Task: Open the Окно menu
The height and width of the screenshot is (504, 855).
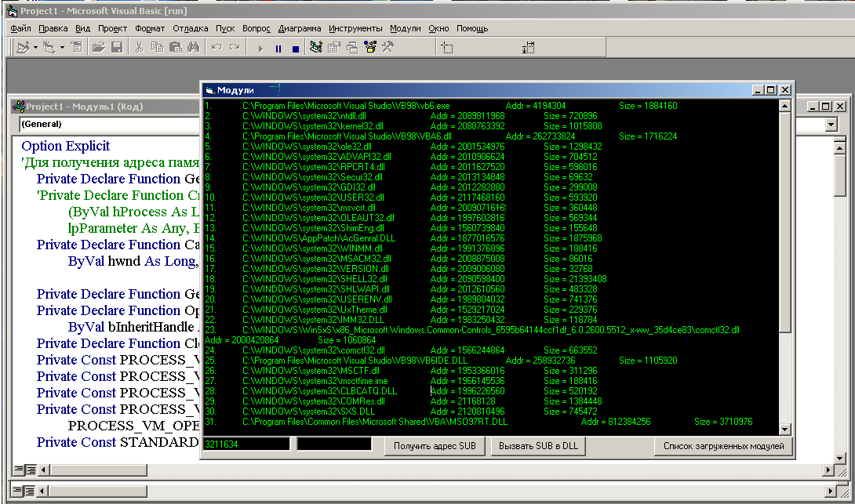Action: coord(438,28)
